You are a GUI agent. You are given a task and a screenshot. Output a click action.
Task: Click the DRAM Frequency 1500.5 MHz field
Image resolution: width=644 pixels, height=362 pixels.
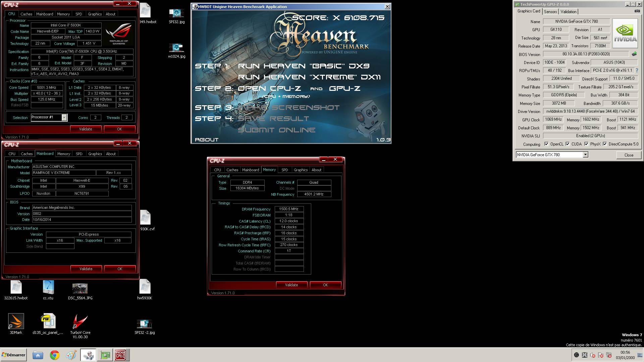point(289,209)
